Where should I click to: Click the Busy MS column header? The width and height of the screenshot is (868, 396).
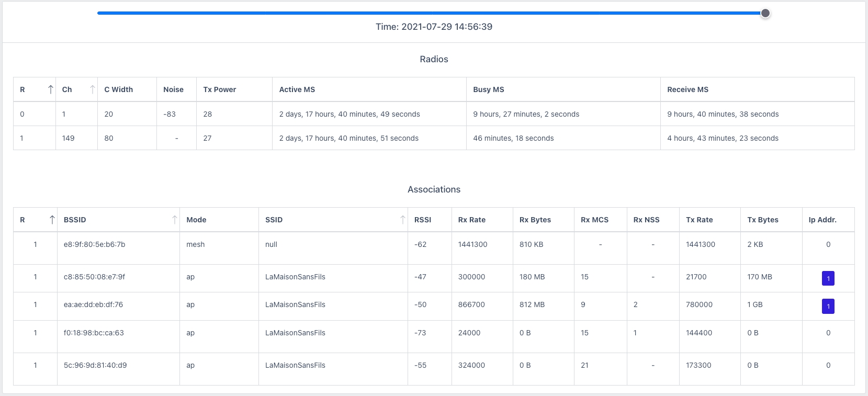click(489, 89)
